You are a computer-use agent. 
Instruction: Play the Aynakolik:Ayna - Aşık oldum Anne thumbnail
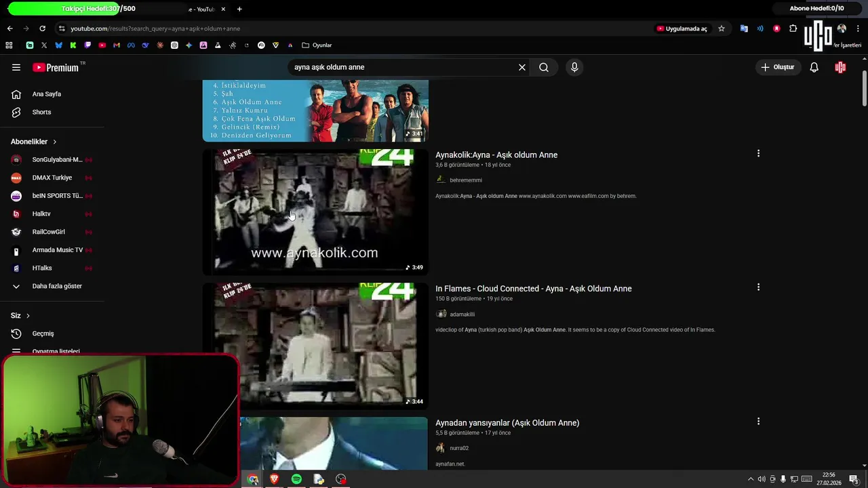point(315,211)
